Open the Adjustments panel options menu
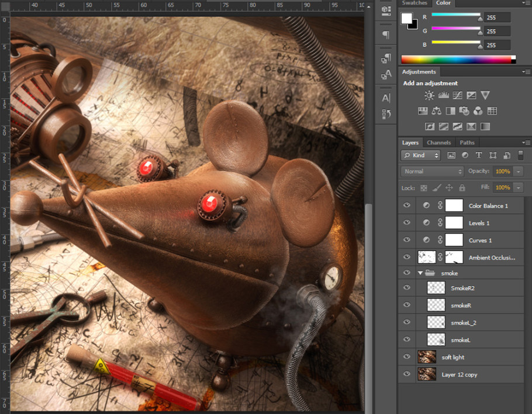The image size is (532, 414). [x=526, y=72]
